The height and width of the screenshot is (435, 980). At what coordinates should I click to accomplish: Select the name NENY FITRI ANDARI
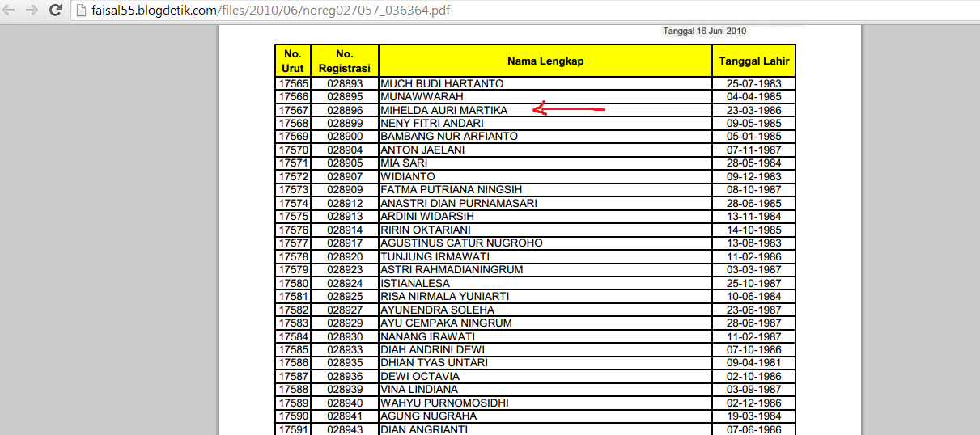432,123
